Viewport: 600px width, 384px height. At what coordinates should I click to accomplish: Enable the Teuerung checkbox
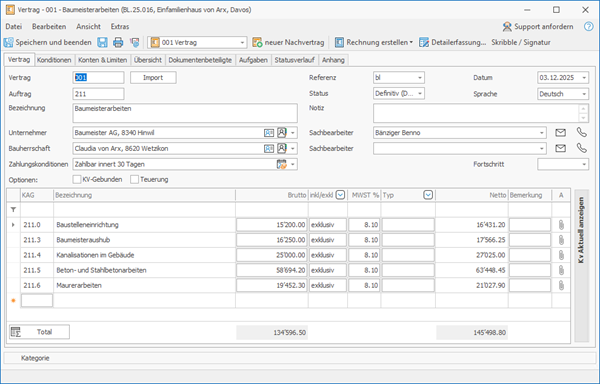click(x=134, y=179)
